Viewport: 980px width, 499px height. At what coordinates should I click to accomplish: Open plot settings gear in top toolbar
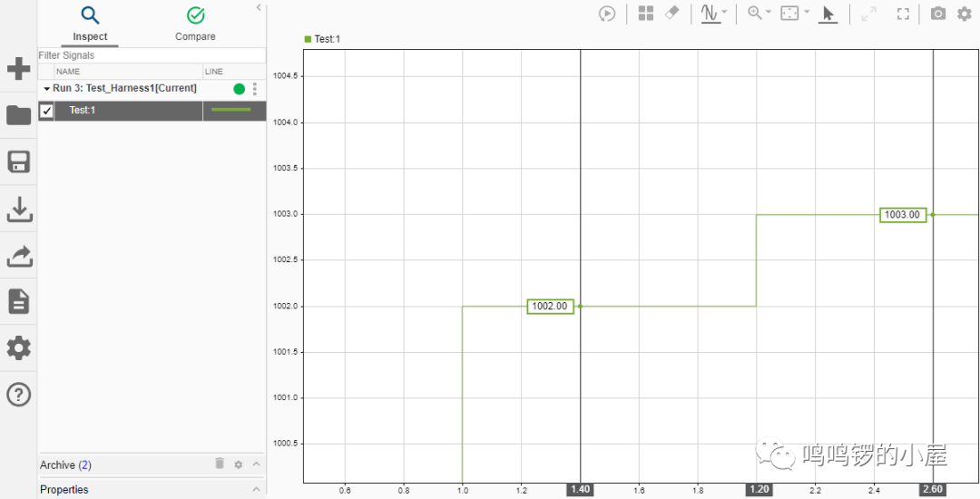pyautogui.click(x=965, y=14)
